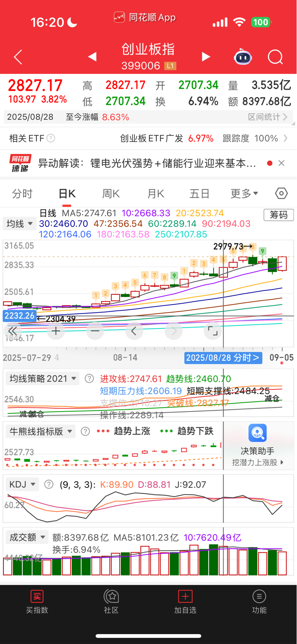297x644 pixels.
Task: Open the 均线策略2021 indicator dropdown
Action: point(43,379)
